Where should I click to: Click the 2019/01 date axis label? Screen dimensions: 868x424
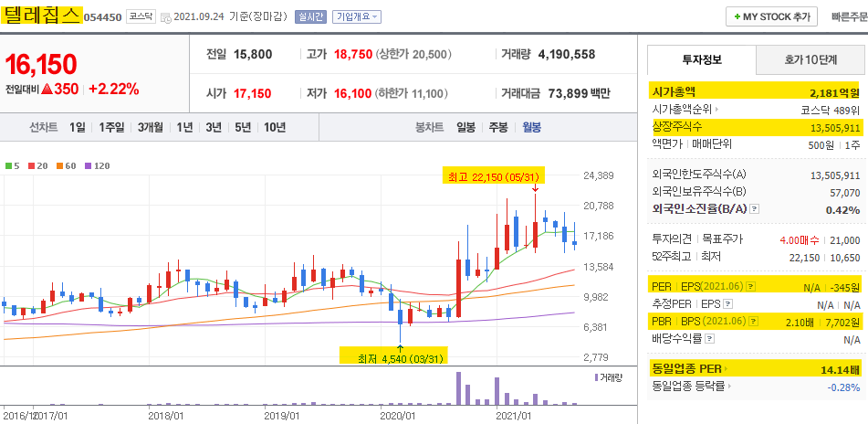point(282,414)
